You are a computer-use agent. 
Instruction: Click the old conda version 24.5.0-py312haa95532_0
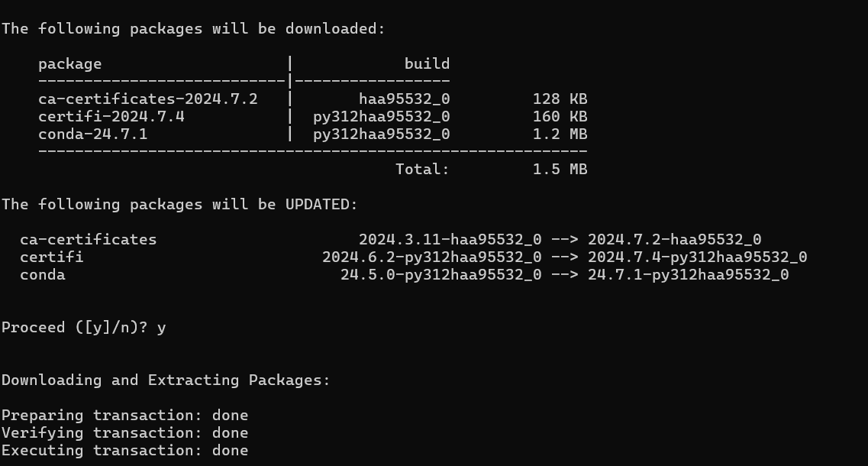(x=440, y=274)
